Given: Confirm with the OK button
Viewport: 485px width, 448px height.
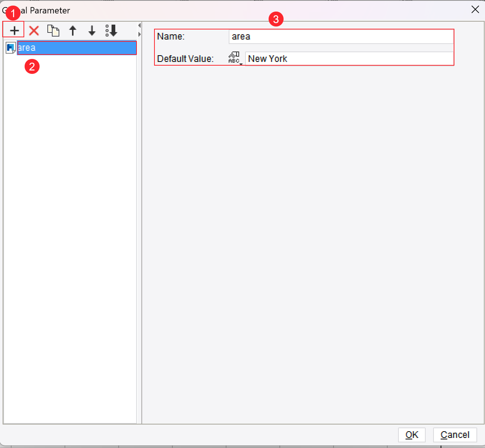Looking at the screenshot, I should pyautogui.click(x=412, y=435).
